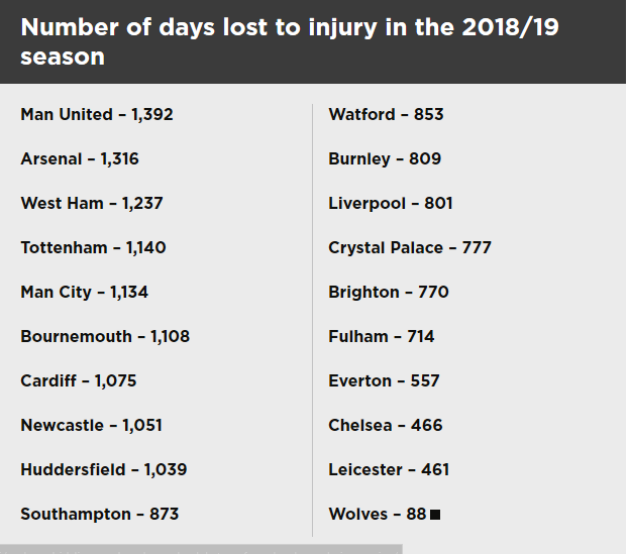
Task: Click the Southampton – 873 row
Action: pyautogui.click(x=100, y=514)
